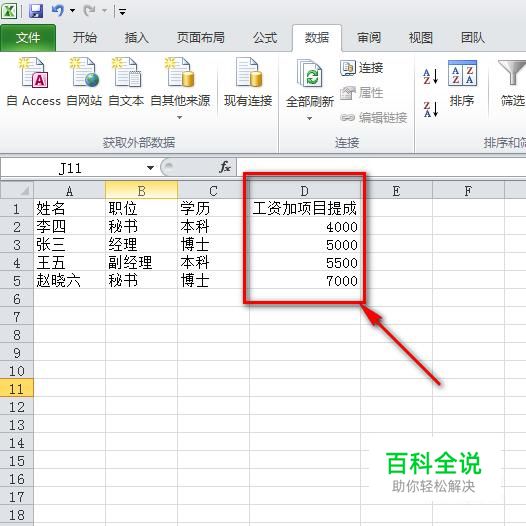Click cell 工资加项目提成

coord(305,209)
